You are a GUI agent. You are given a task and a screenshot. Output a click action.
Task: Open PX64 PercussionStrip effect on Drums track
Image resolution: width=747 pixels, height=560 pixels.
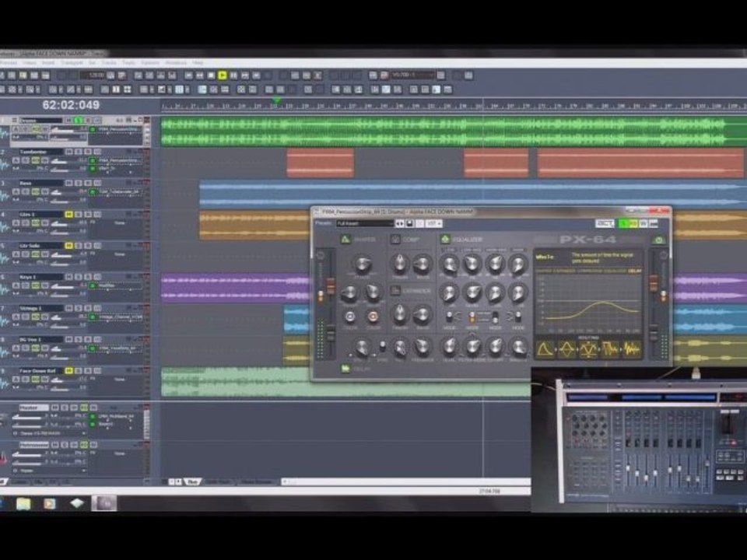pyautogui.click(x=118, y=129)
